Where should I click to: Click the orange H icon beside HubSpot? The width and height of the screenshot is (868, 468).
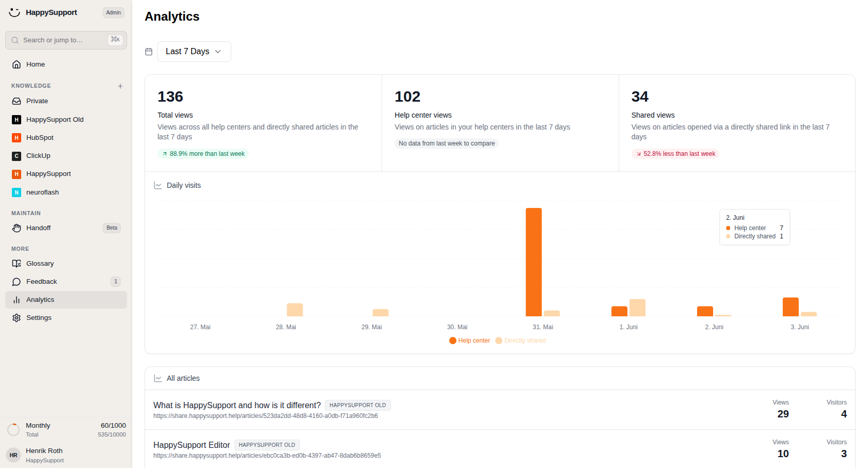click(x=17, y=138)
